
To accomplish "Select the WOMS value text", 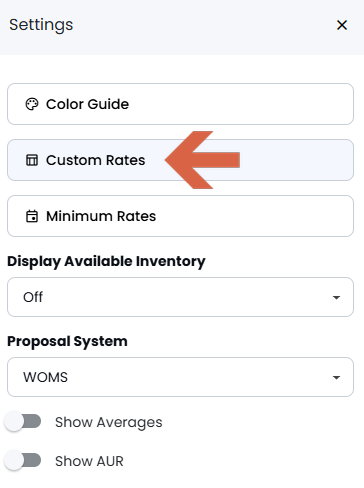I will pyautogui.click(x=45, y=377).
